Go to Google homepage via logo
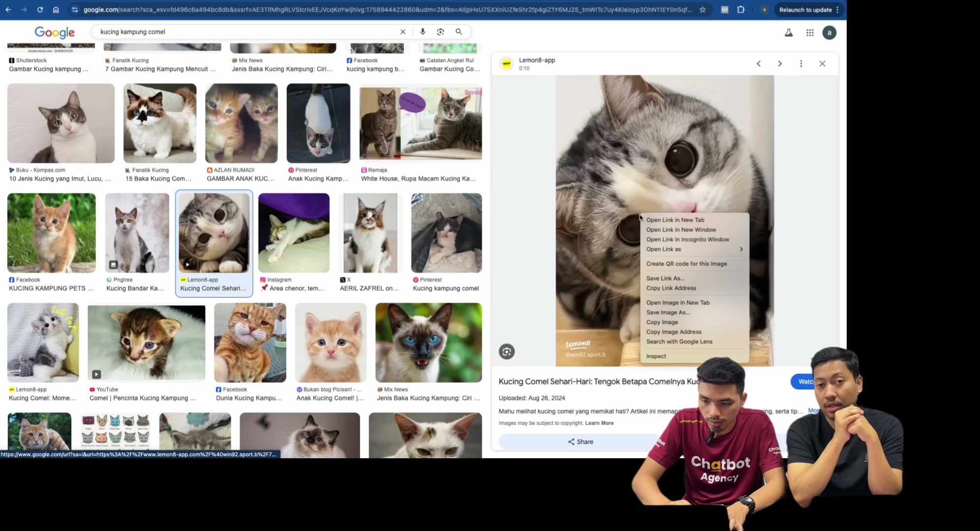The width and height of the screenshot is (980, 531). coord(55,32)
